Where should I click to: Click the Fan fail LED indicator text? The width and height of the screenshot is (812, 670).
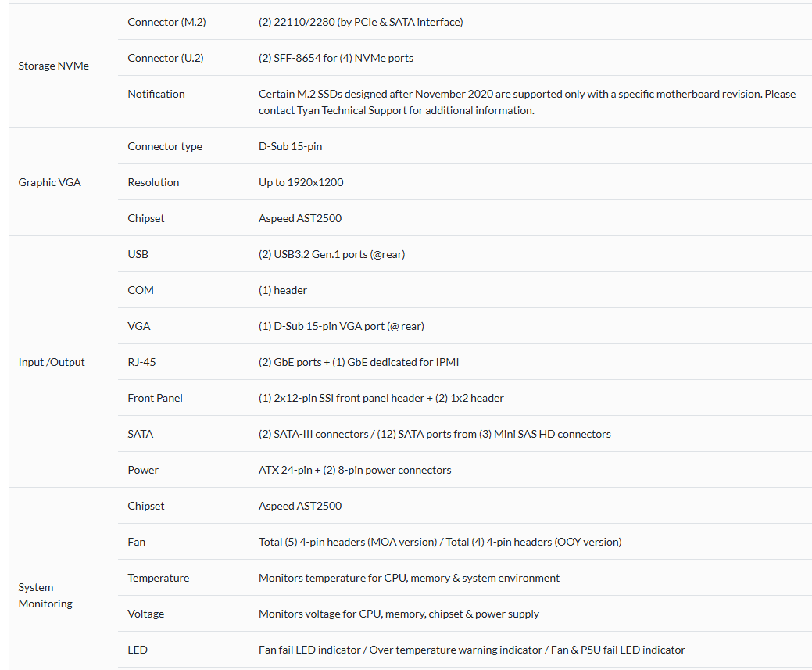click(471, 650)
